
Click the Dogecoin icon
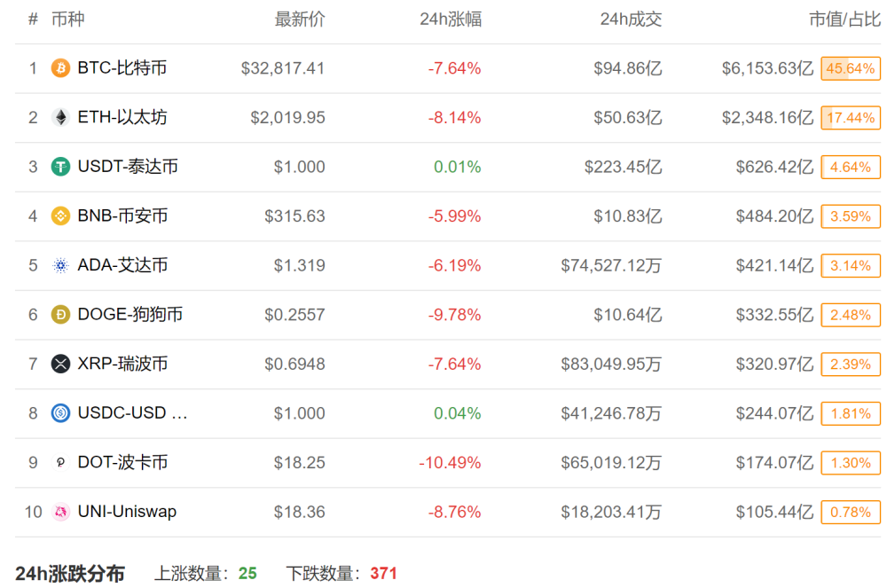60,314
